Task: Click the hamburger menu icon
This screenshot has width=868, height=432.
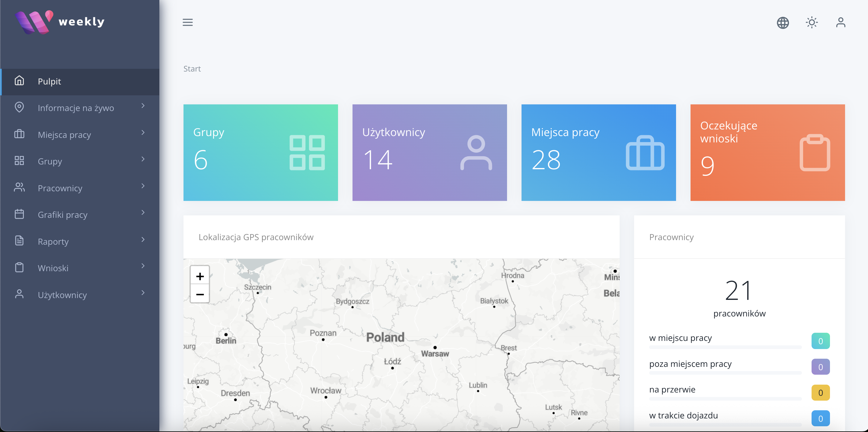Action: pos(188,22)
